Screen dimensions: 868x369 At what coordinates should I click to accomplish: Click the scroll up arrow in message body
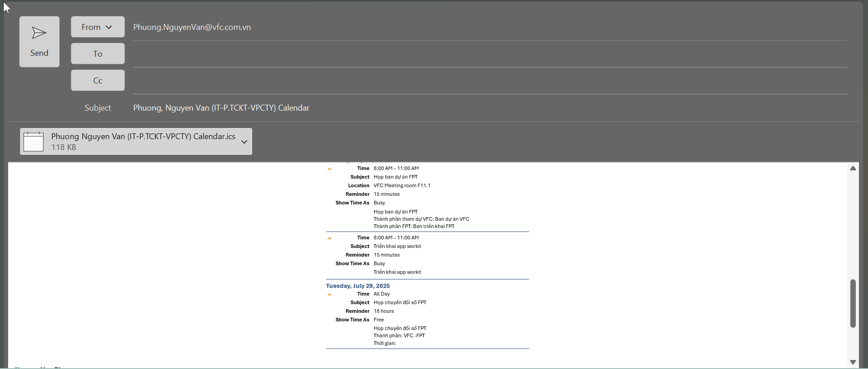tap(853, 168)
